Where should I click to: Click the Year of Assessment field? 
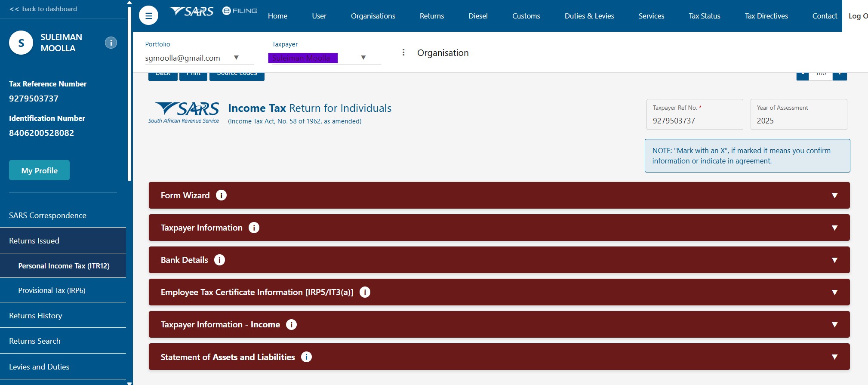pyautogui.click(x=799, y=114)
